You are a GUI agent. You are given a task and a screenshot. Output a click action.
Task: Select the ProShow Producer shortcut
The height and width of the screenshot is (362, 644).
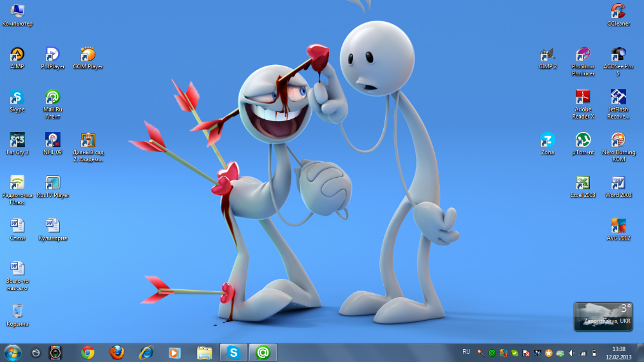583,62
